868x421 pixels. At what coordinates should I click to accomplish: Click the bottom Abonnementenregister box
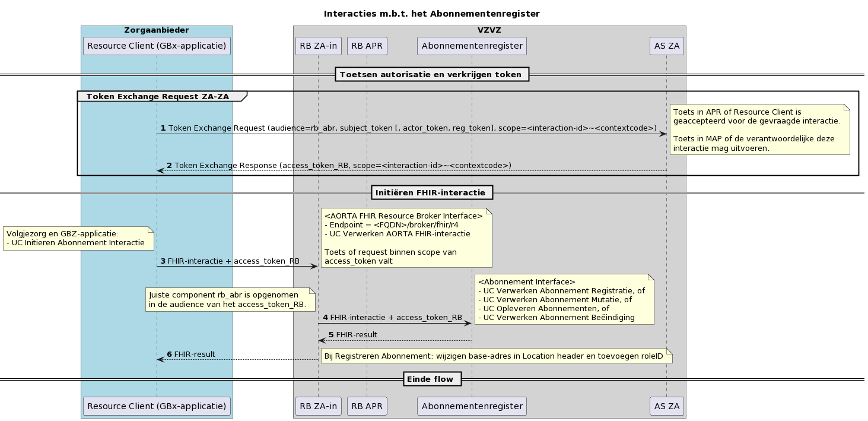click(x=471, y=406)
